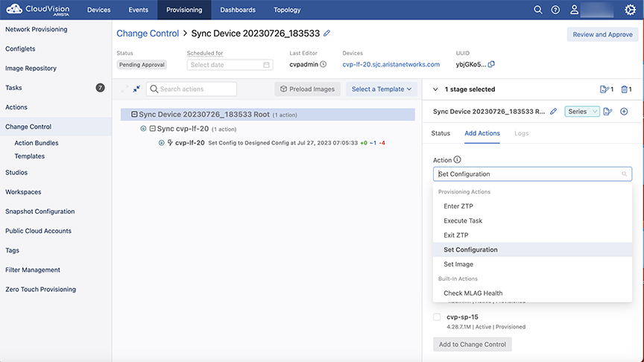This screenshot has width=644, height=362.
Task: Click the circle icon beside Sync cvp-lf-20
Action: pyautogui.click(x=143, y=128)
